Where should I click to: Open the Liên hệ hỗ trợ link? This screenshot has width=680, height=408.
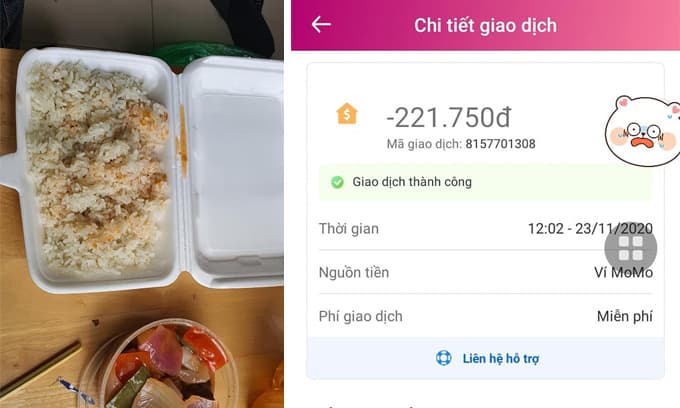pos(500,359)
